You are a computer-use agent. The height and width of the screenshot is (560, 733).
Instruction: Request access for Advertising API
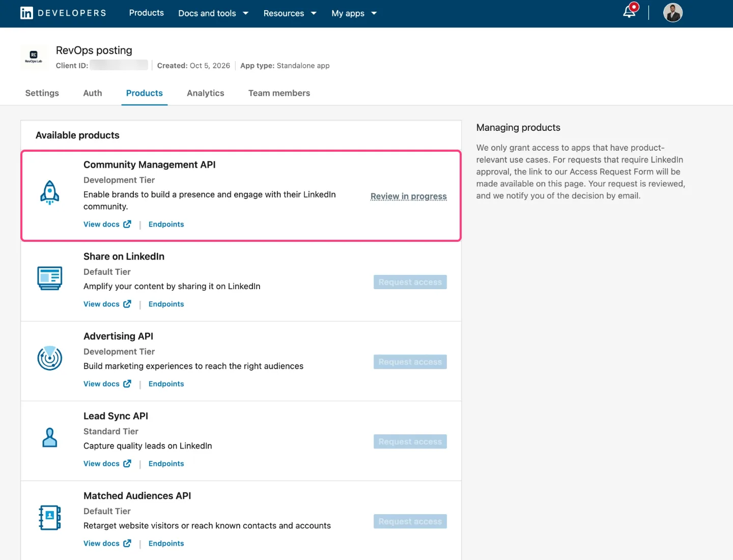pos(410,362)
